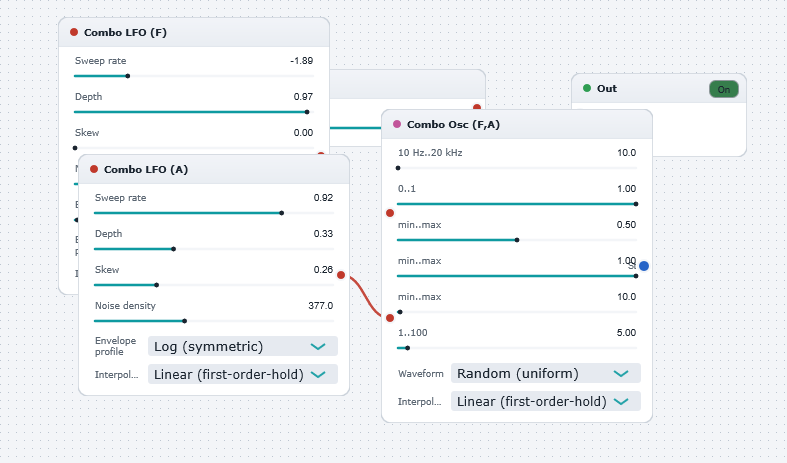Click the Sweep rate slider in Combo LFO (F)

click(194, 76)
